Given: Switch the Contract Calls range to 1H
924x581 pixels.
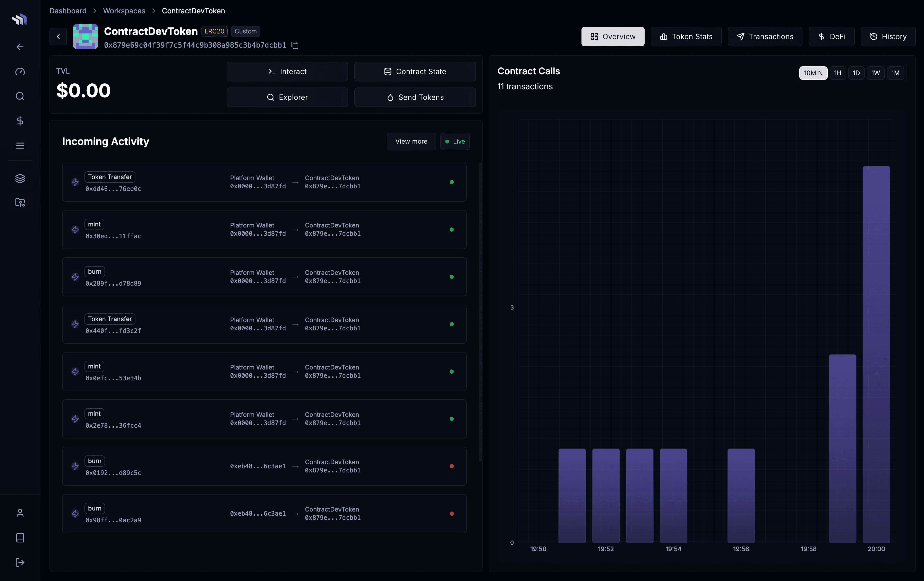Looking at the screenshot, I should [x=838, y=73].
